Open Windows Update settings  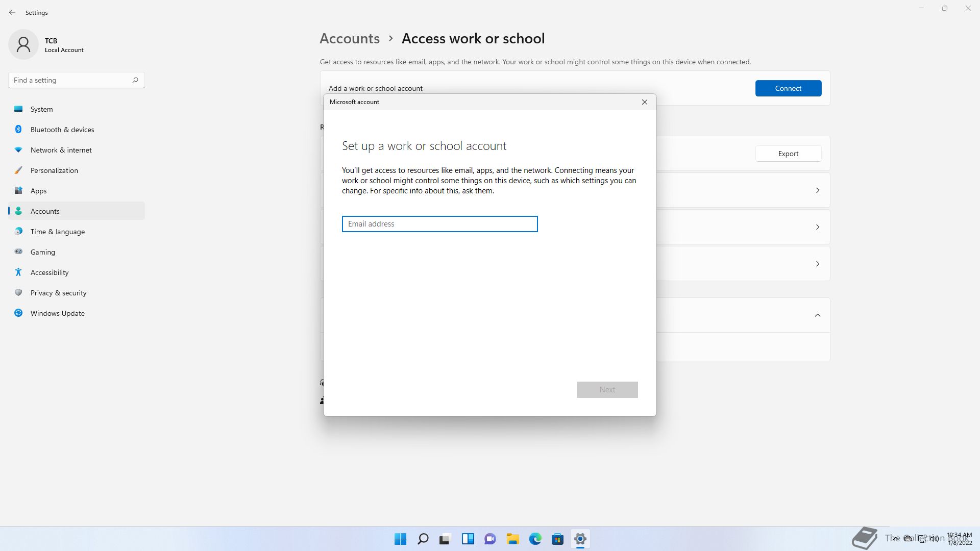tap(57, 313)
